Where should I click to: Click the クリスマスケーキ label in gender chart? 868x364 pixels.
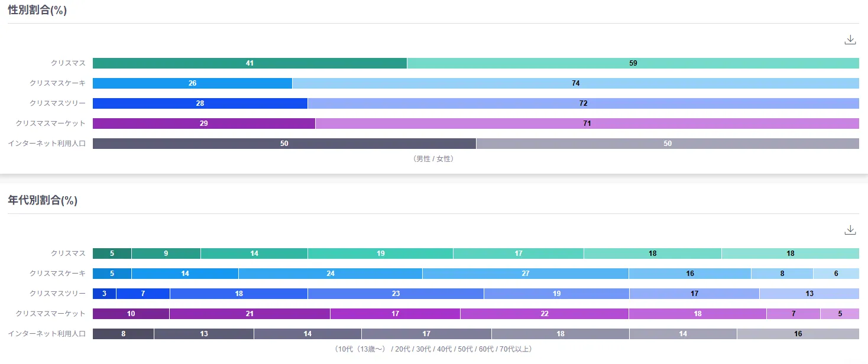tap(57, 83)
